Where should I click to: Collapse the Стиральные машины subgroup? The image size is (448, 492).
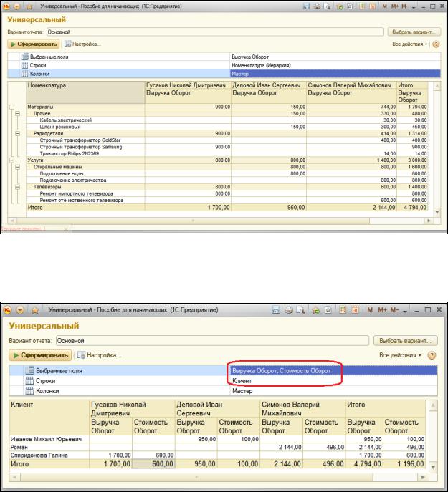coord(18,167)
